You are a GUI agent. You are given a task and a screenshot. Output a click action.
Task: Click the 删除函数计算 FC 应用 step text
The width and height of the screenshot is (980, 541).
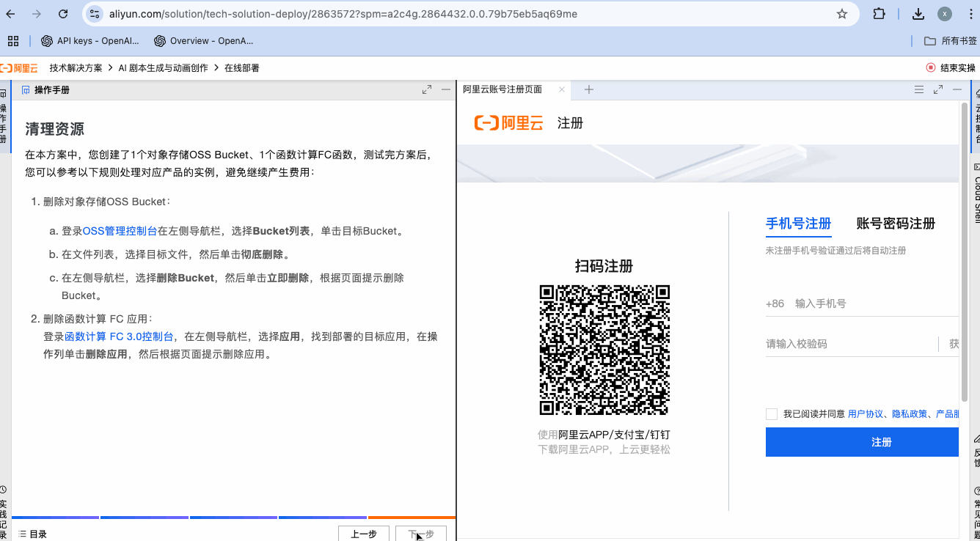coord(98,319)
